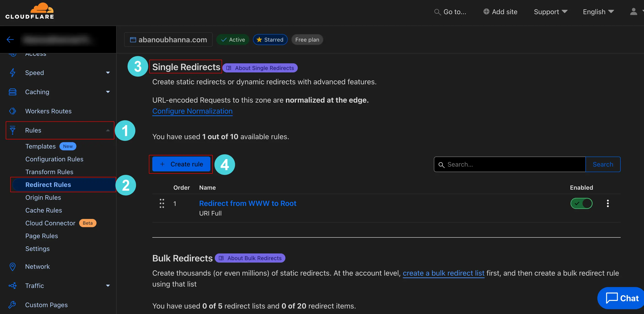Click the Speed lightning bolt icon
644x314 pixels.
point(13,73)
